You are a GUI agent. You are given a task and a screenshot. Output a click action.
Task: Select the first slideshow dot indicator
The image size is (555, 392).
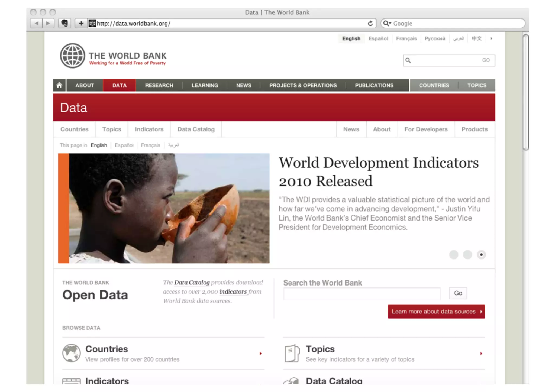click(453, 255)
